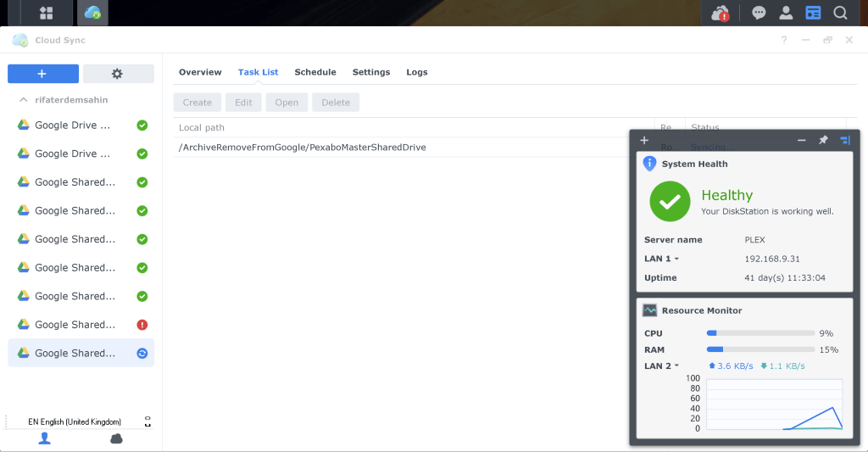Image resolution: width=868 pixels, height=452 pixels.
Task: Click the network usage chart
Action: 775,405
